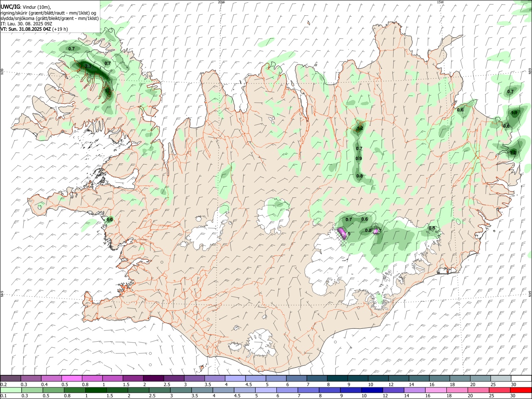Click the UWC/IG title text
Image resolution: width=532 pixels, height=399 pixels.
10,7
